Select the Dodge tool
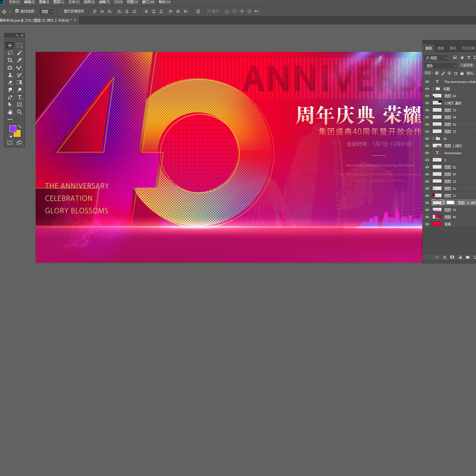Viewport: 476px width, 476px height. 20,90
